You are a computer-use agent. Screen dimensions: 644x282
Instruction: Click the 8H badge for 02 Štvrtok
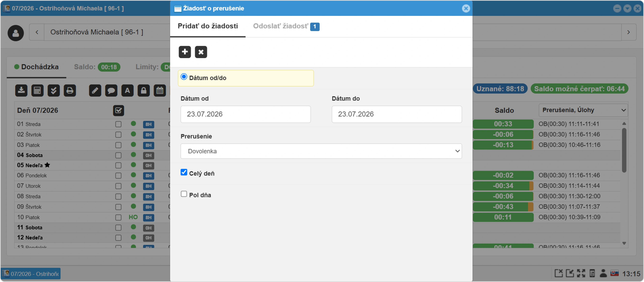pos(148,135)
